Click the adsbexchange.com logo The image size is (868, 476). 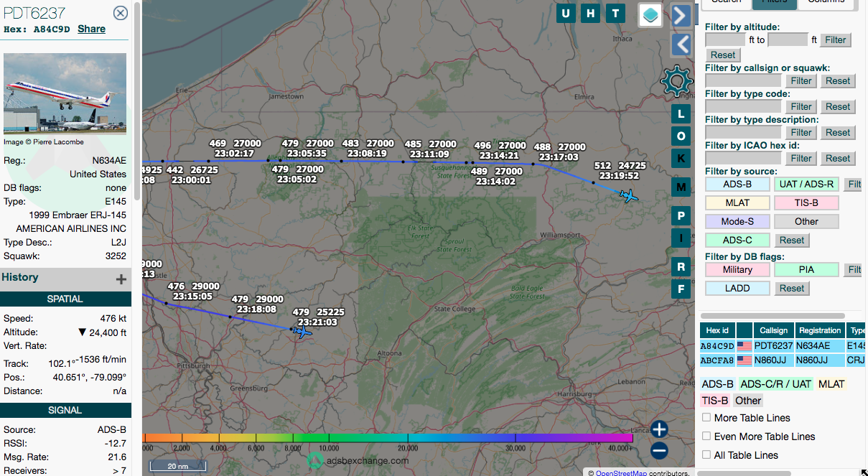click(x=358, y=461)
